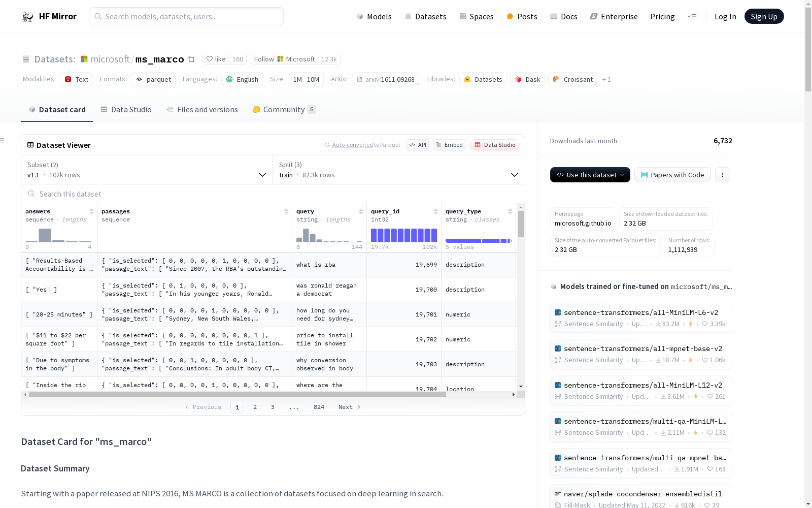Click the Microsoft logo in the dataset title
The image size is (812, 508).
[84, 59]
